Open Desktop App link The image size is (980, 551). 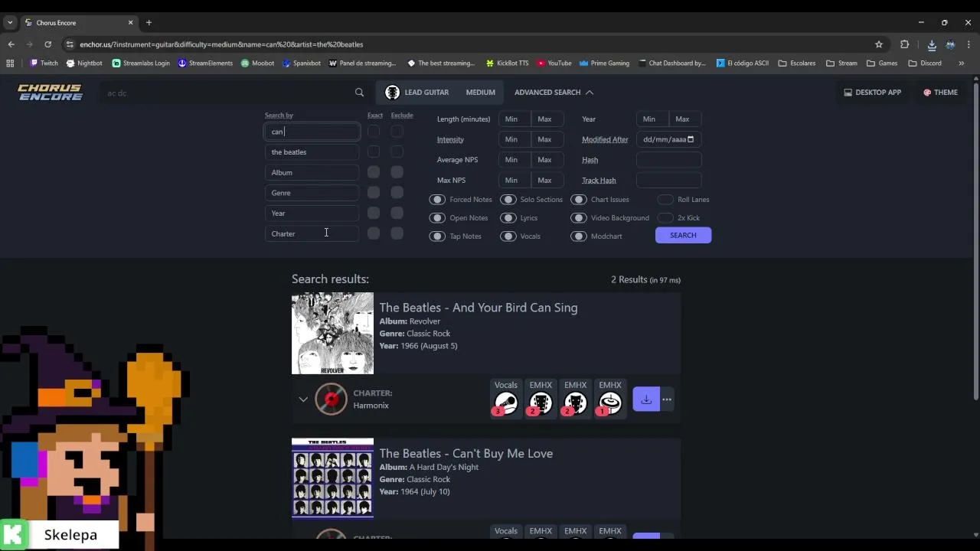872,93
